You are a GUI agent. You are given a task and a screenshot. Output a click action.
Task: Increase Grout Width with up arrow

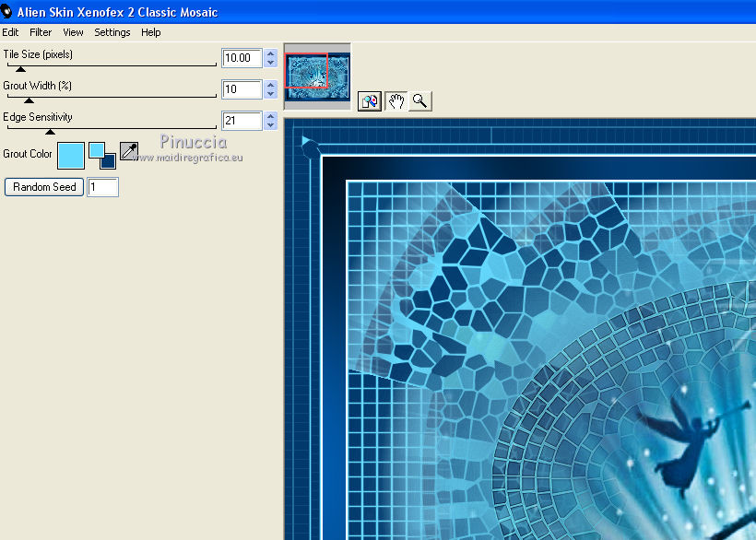click(x=271, y=85)
